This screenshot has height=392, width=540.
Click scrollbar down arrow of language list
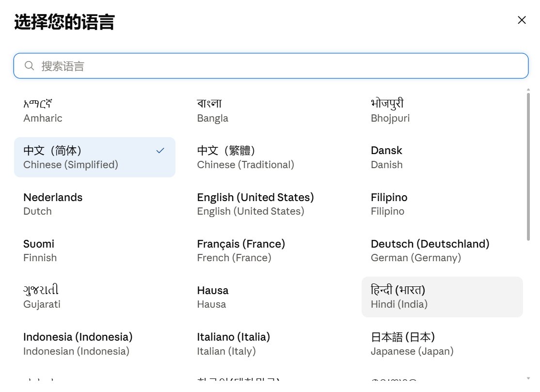pos(528,378)
